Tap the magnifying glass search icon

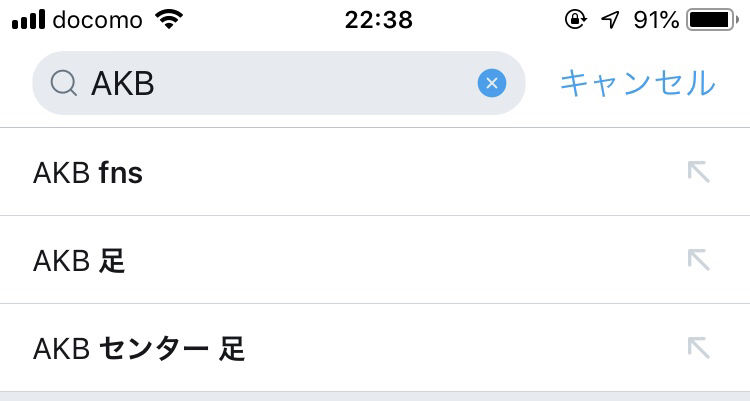[x=63, y=84]
